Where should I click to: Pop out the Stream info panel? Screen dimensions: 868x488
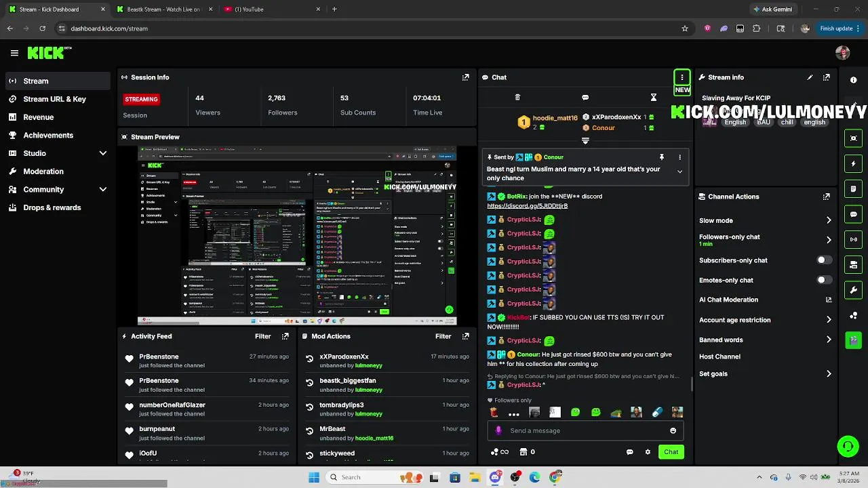coord(826,77)
